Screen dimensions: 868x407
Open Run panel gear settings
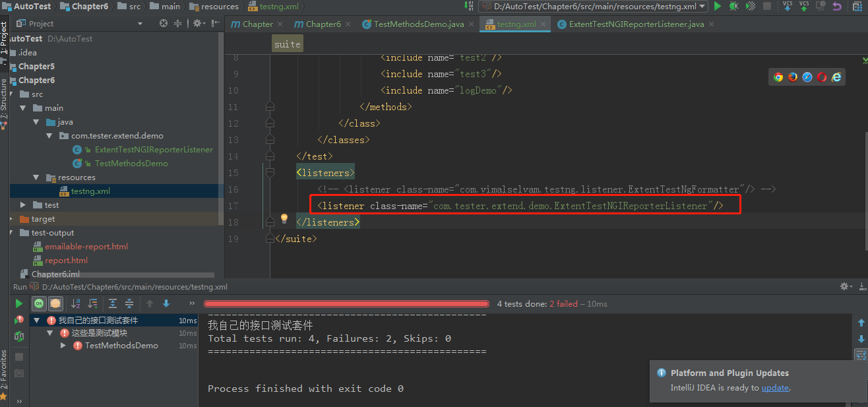846,286
